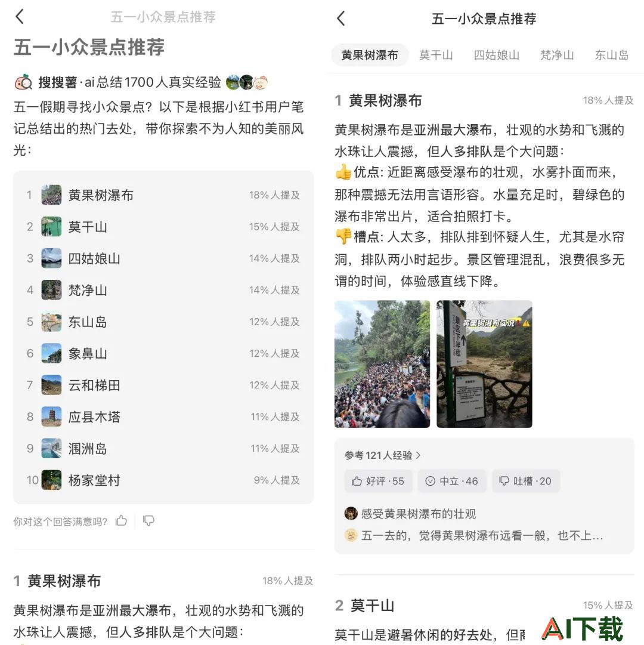Screen dimensions: 644x645
Task: Filter reviews by 好评·55
Action: [x=378, y=481]
